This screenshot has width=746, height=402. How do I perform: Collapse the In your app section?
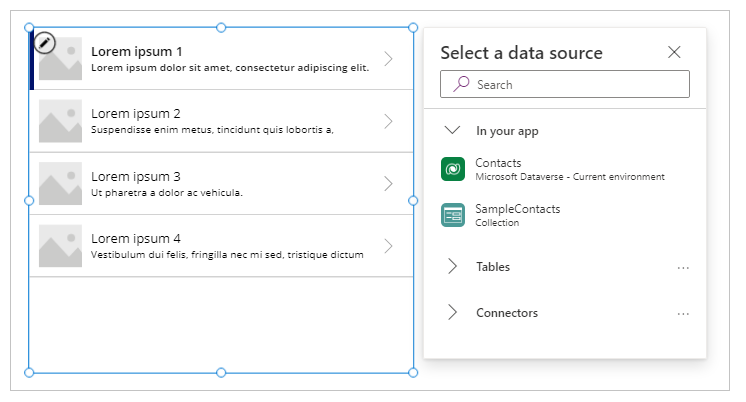click(453, 130)
